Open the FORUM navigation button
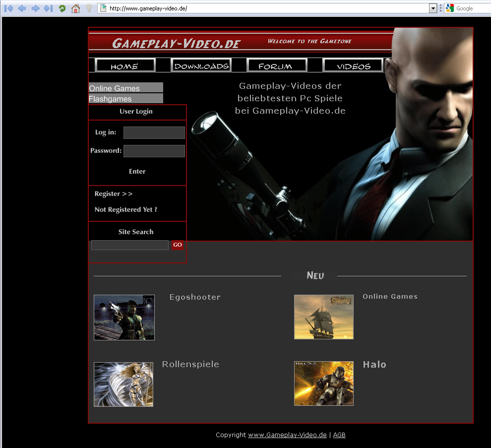This screenshot has width=491, height=448. click(277, 66)
